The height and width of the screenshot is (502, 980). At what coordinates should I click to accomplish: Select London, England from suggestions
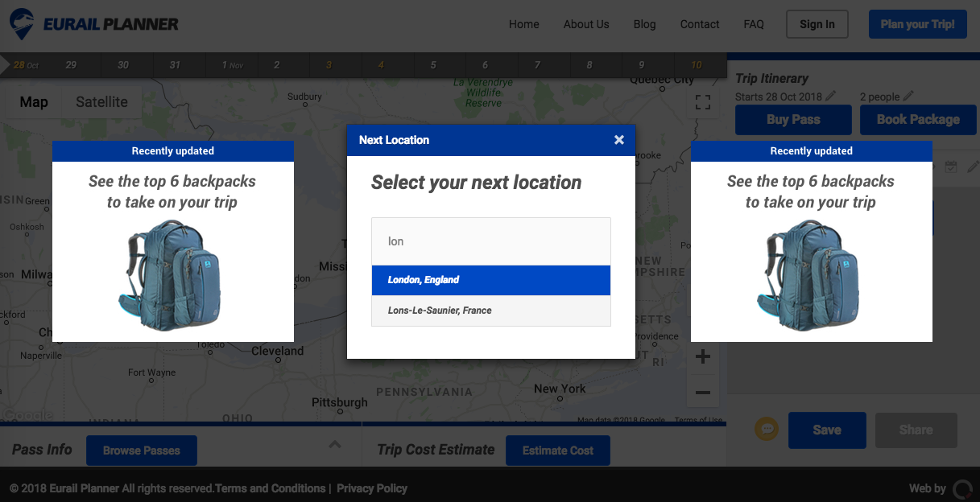point(491,280)
